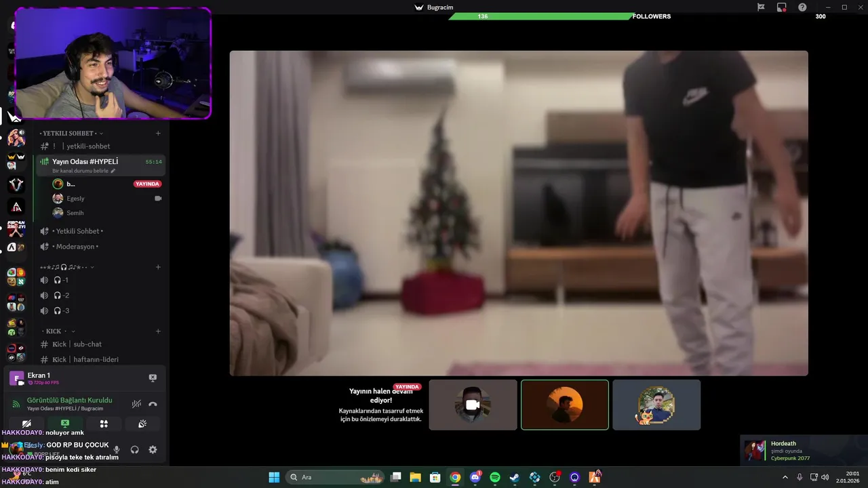Open Discord user settings gear
The width and height of the screenshot is (868, 488).
153,449
